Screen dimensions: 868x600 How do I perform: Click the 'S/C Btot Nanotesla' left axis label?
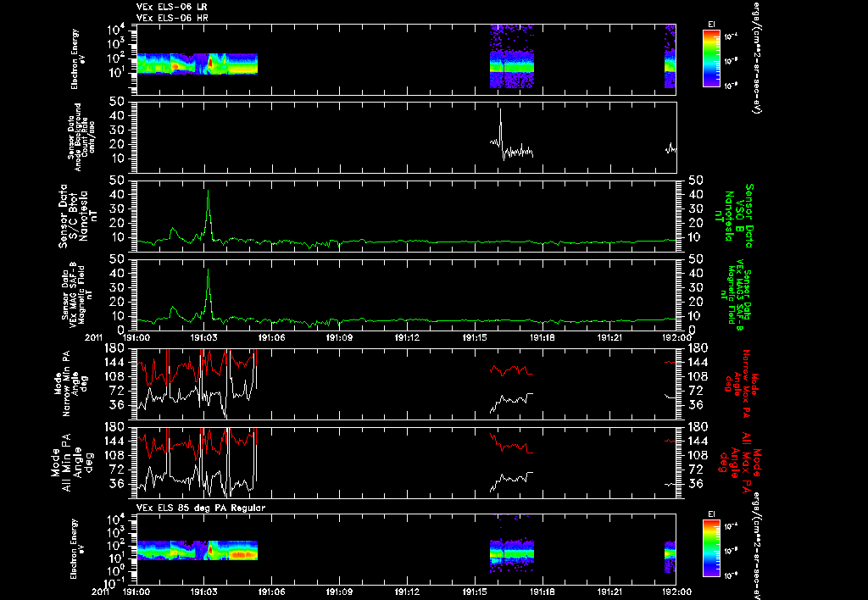[x=74, y=216]
